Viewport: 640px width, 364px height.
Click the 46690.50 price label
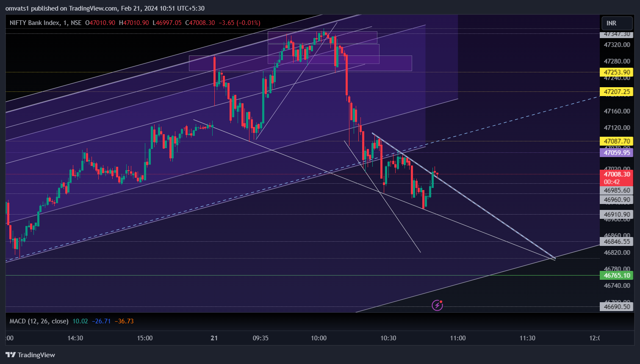[617, 307]
